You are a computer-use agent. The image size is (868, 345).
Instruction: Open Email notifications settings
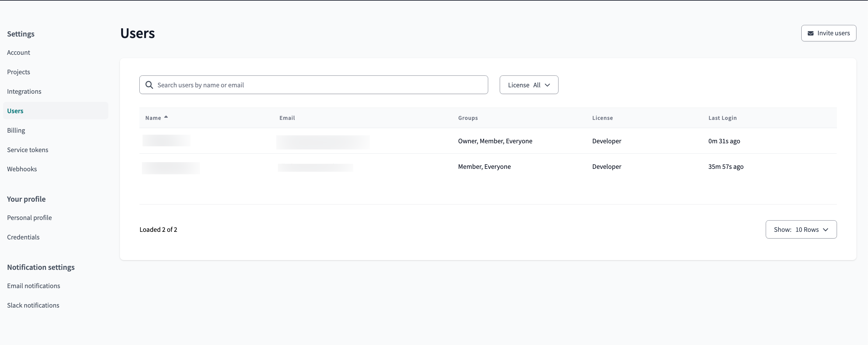(33, 285)
